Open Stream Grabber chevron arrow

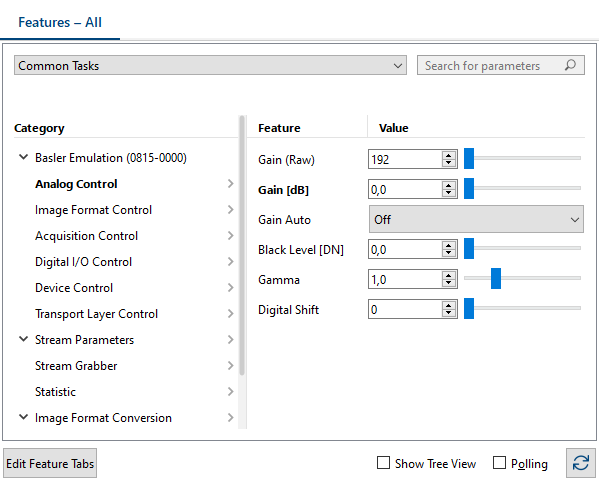(x=230, y=366)
